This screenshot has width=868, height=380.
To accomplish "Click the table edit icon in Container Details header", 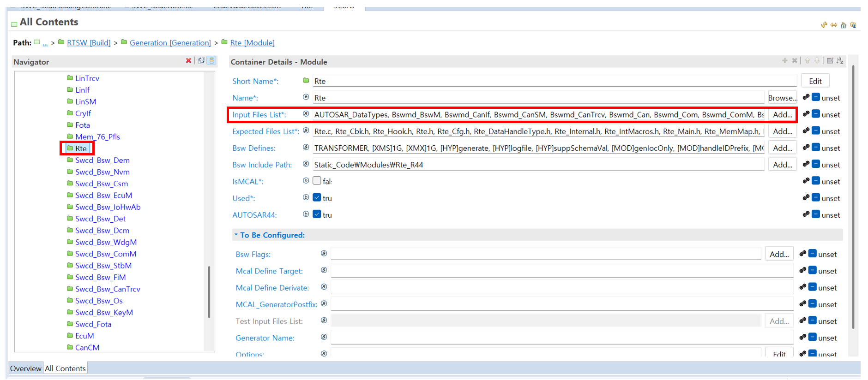I will [830, 61].
